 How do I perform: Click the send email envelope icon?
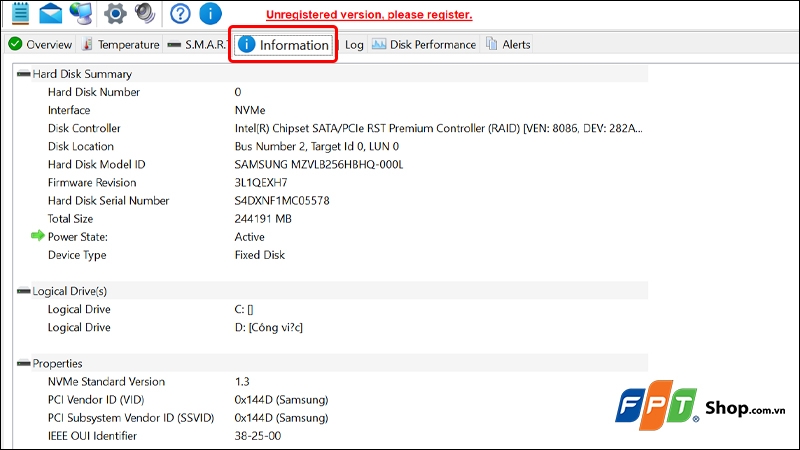pyautogui.click(x=51, y=13)
